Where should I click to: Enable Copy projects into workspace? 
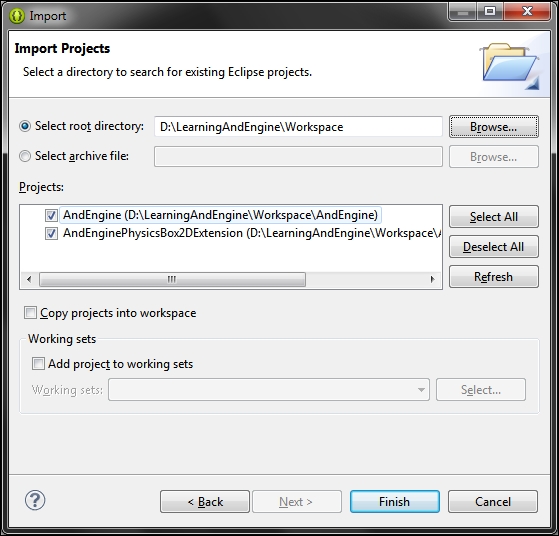30,313
